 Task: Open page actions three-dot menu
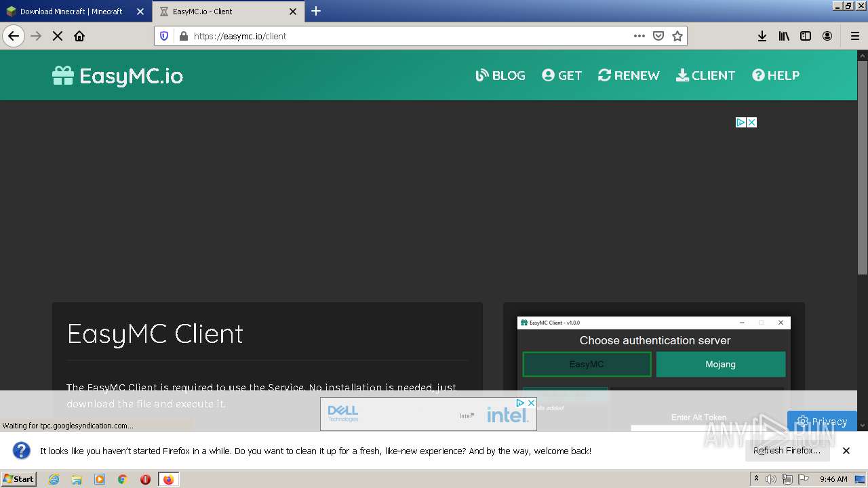pyautogui.click(x=639, y=36)
